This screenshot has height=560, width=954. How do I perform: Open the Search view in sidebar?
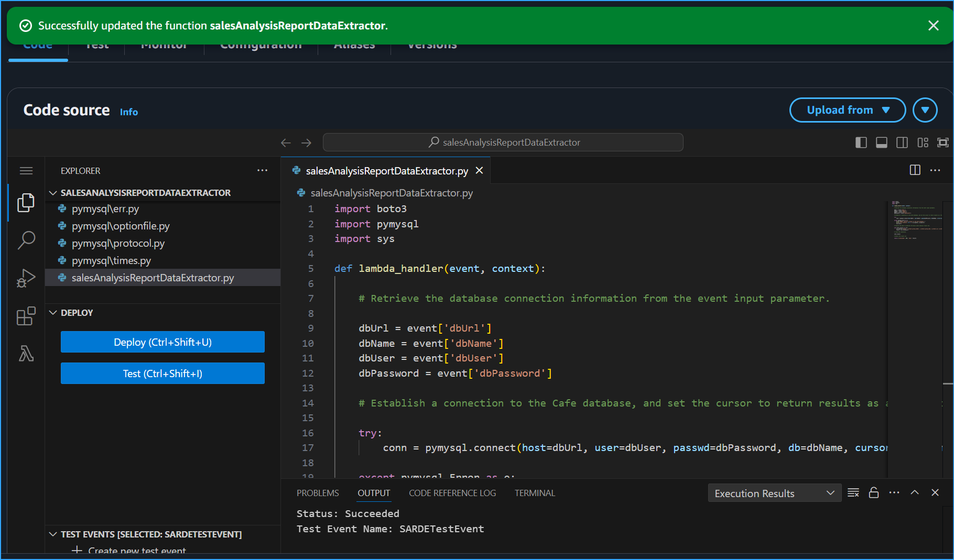click(26, 240)
